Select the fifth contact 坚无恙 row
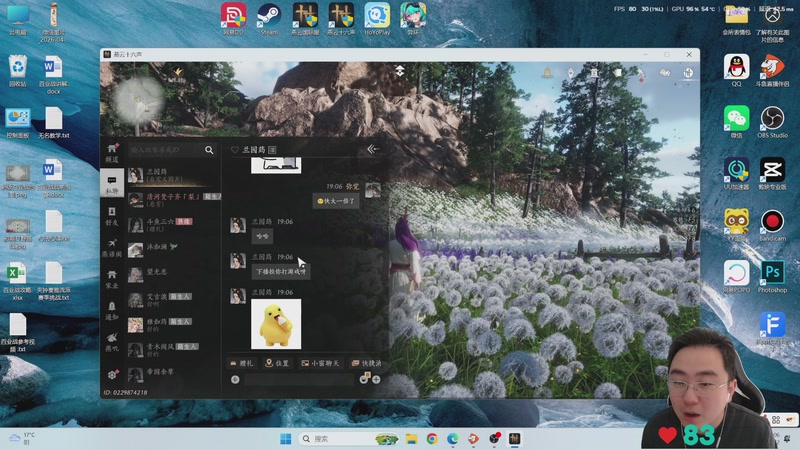This screenshot has width=800, height=450. [x=173, y=275]
